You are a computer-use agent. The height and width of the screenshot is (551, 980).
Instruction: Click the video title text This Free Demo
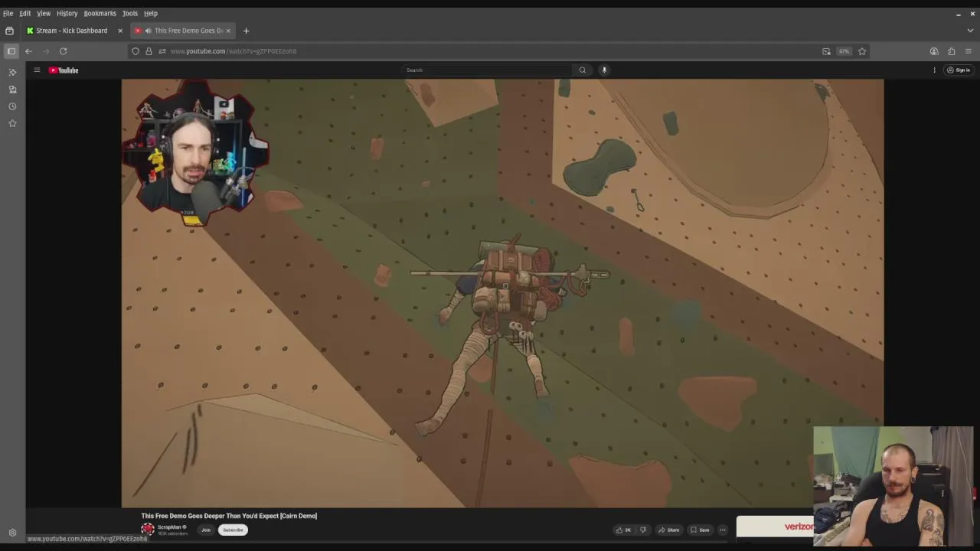click(229, 516)
